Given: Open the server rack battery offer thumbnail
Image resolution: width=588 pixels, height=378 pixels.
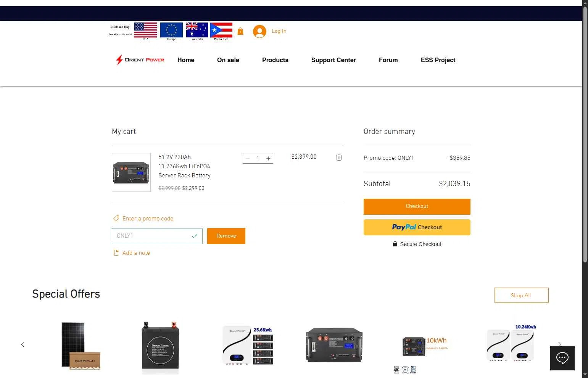Looking at the screenshot, I should coord(334,345).
